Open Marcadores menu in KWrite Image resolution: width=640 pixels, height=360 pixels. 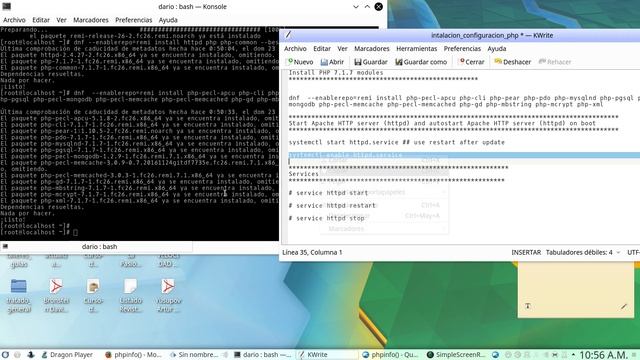coord(371,49)
